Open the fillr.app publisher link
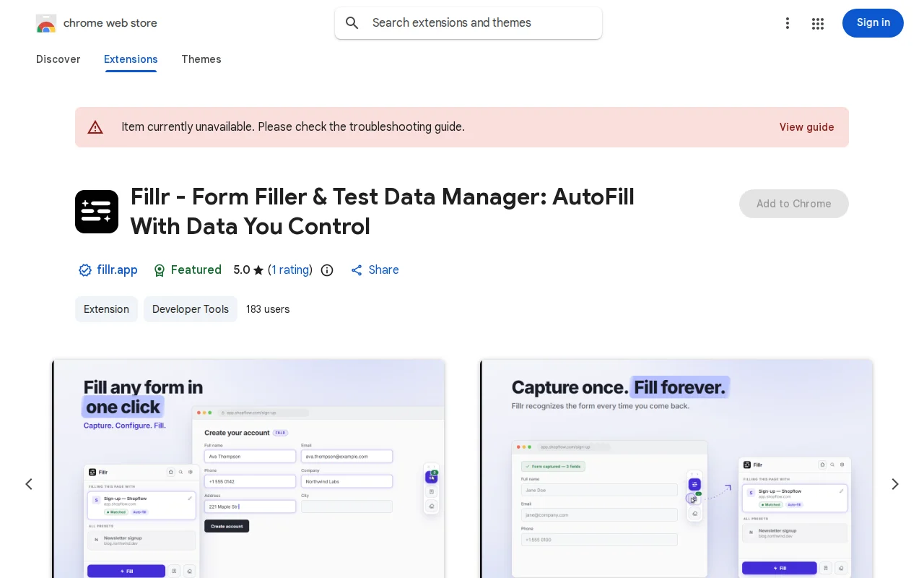 [x=117, y=270]
